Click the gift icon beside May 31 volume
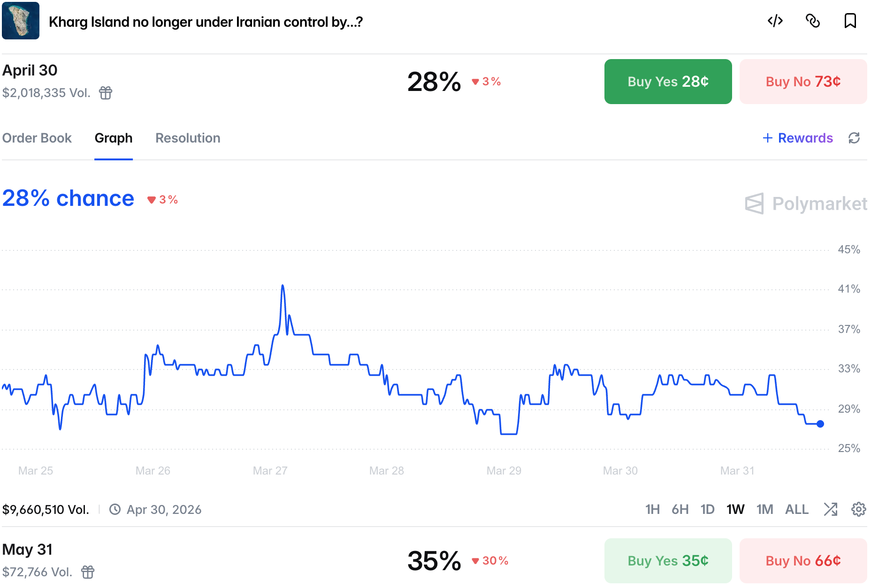871x588 pixels. coord(88,572)
